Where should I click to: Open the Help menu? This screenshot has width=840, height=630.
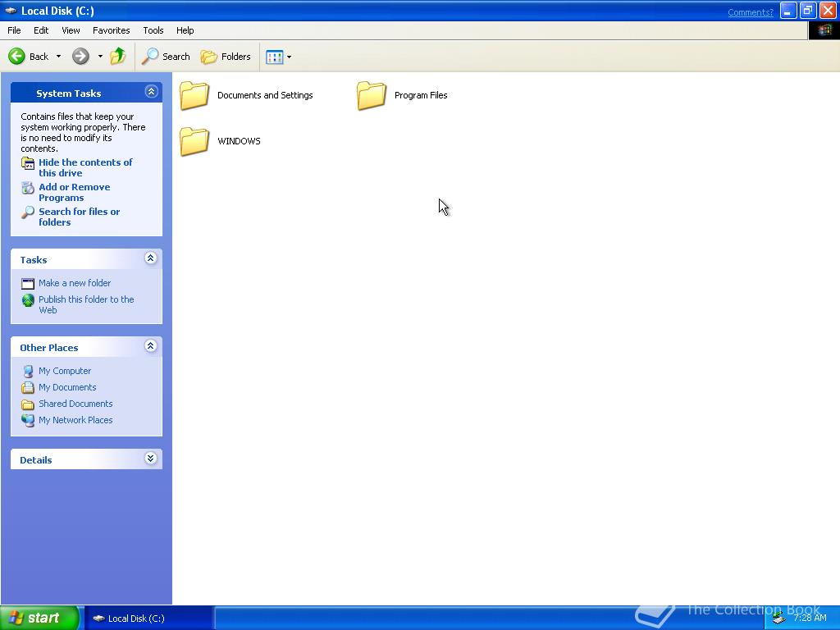tap(185, 30)
